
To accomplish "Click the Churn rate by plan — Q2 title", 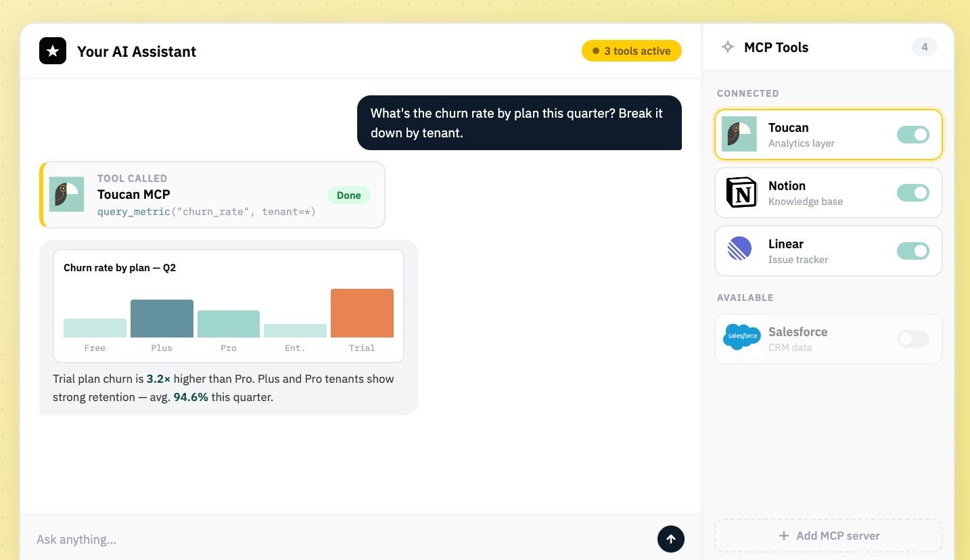I will (120, 268).
